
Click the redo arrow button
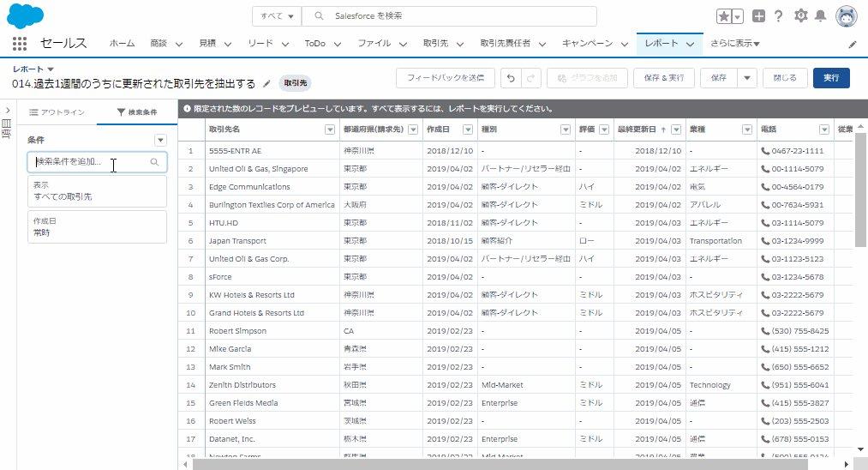[531, 78]
